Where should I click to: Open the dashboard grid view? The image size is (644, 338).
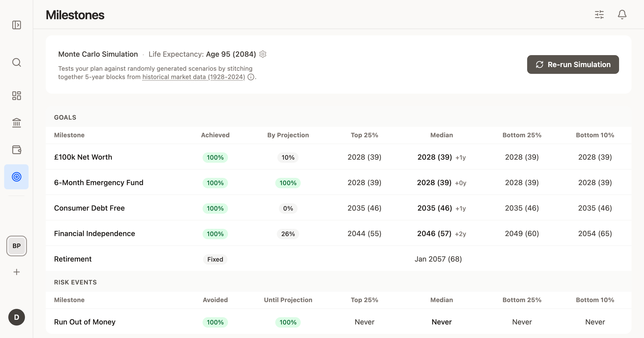(x=16, y=96)
